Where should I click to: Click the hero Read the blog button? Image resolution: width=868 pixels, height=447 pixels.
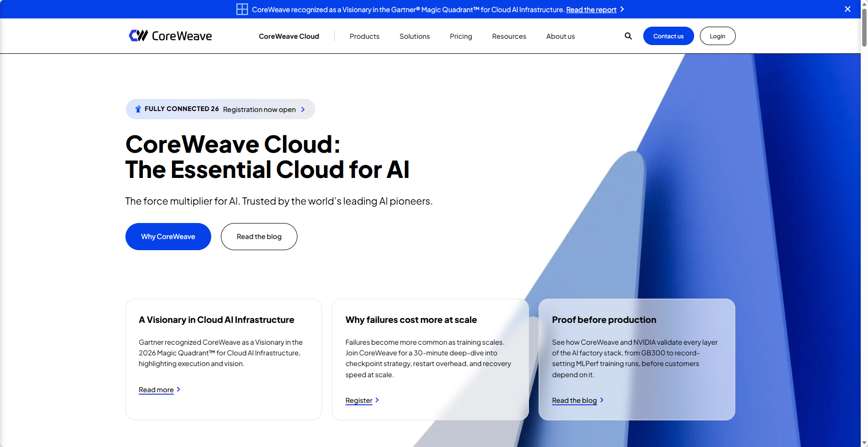coord(259,237)
